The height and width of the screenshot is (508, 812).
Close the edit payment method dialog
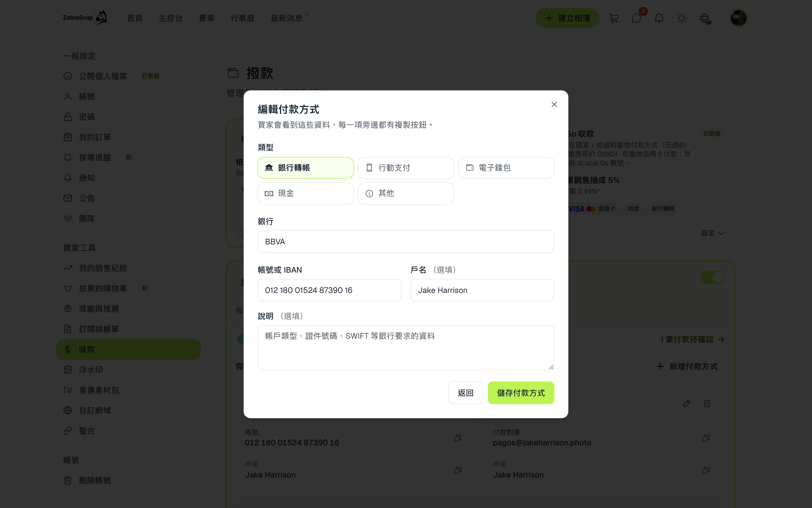[554, 104]
